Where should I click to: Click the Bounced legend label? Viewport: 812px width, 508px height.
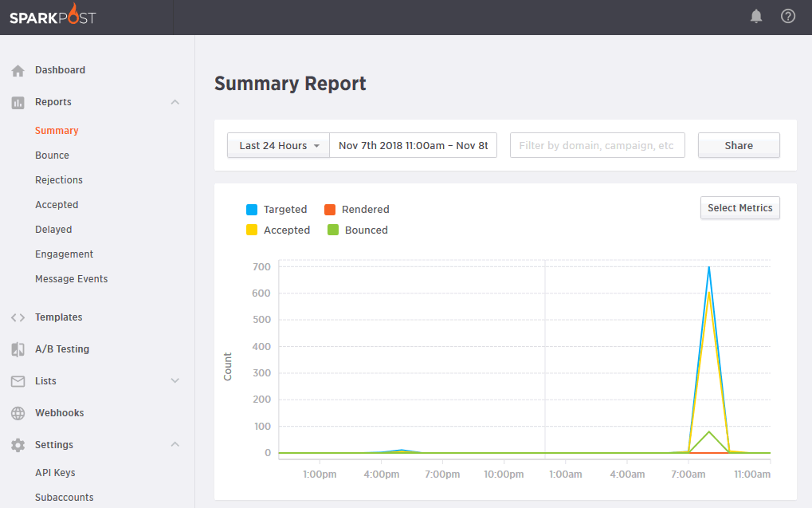(x=366, y=230)
